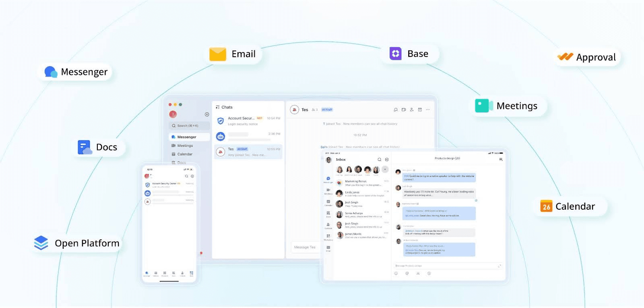This screenshot has width=644, height=308.
Task: Open the Account Security chat in desktop app
Action: point(248,121)
